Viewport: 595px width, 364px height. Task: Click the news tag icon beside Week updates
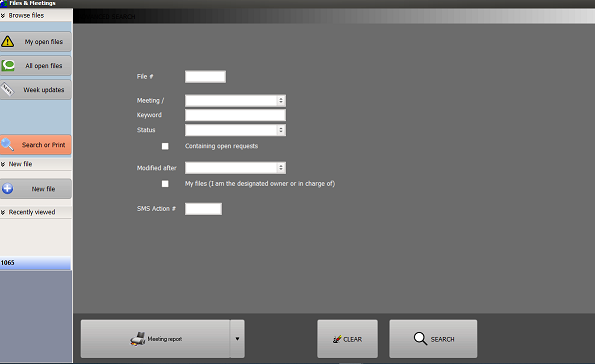[x=7, y=89]
